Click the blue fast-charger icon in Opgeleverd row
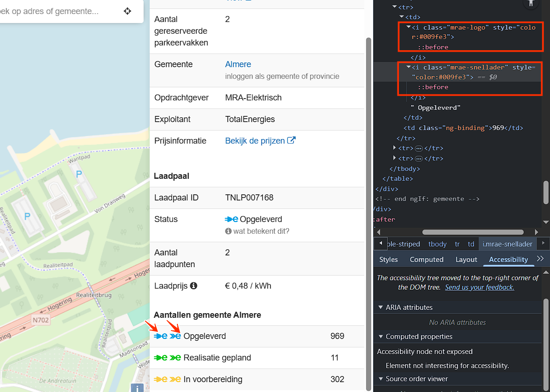 [176, 336]
